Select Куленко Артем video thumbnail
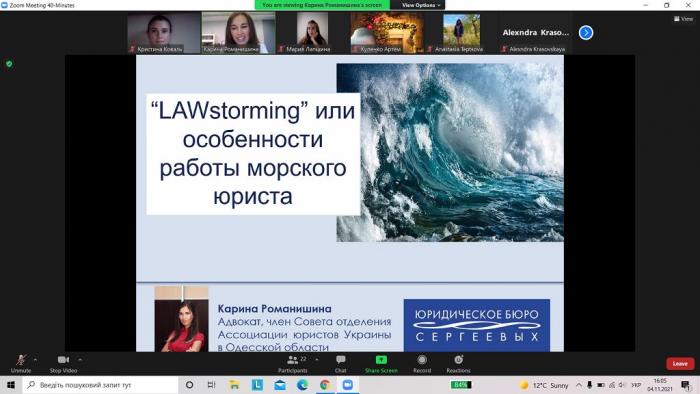Image resolution: width=700 pixels, height=394 pixels. [387, 33]
